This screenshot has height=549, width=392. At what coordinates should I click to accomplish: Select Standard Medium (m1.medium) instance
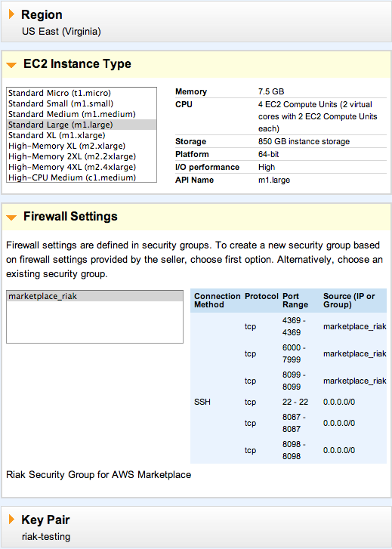click(82, 114)
